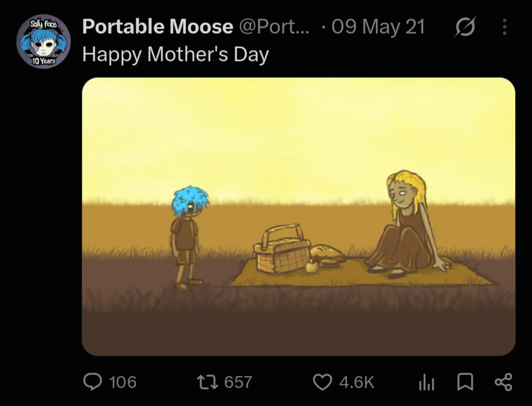This screenshot has width=532, height=406.
Task: Click the @Port... username handle
Action: point(274,27)
